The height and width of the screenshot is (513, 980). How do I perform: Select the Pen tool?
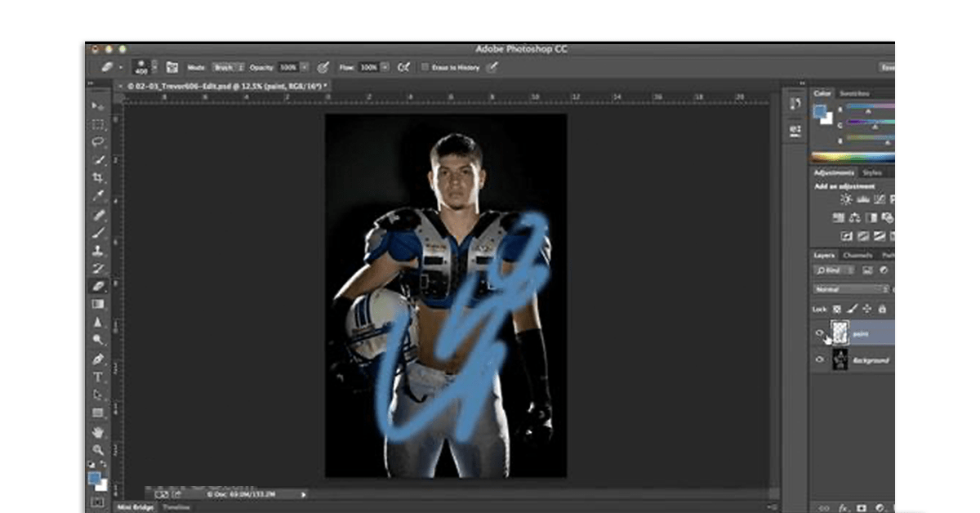(x=98, y=359)
